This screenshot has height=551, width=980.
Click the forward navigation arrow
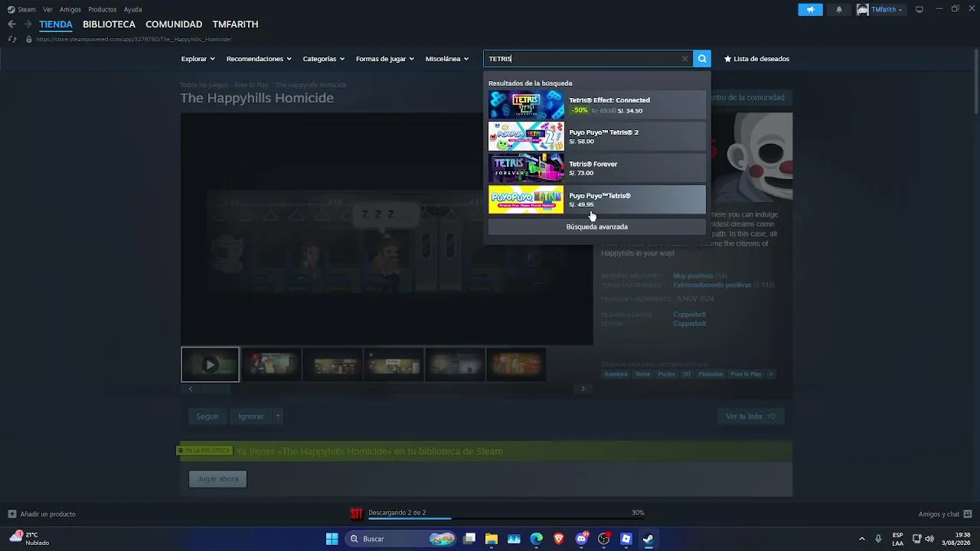[x=28, y=24]
